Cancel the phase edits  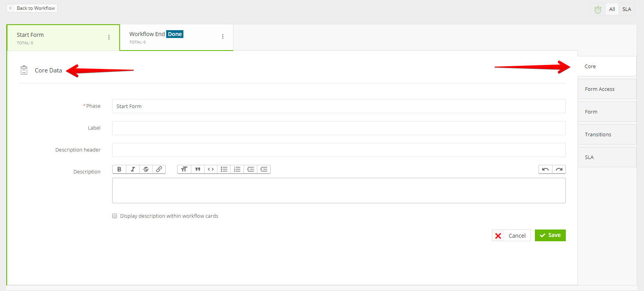click(x=511, y=235)
